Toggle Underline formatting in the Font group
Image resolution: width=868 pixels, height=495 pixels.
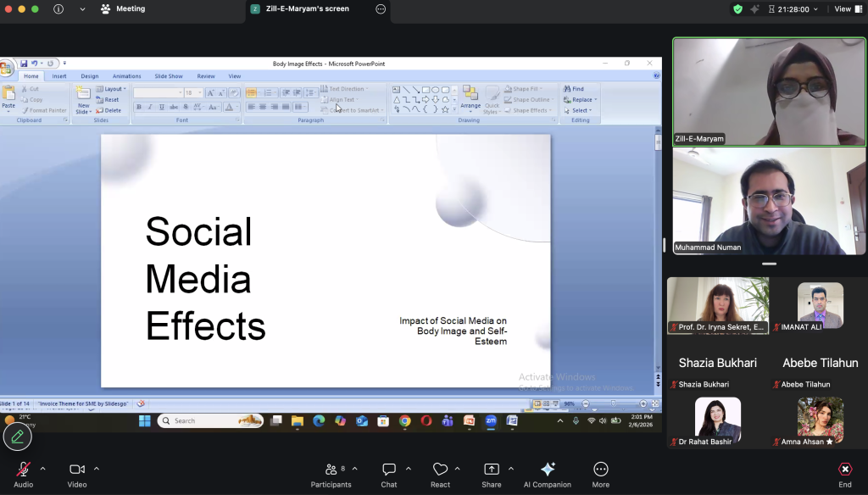point(162,107)
